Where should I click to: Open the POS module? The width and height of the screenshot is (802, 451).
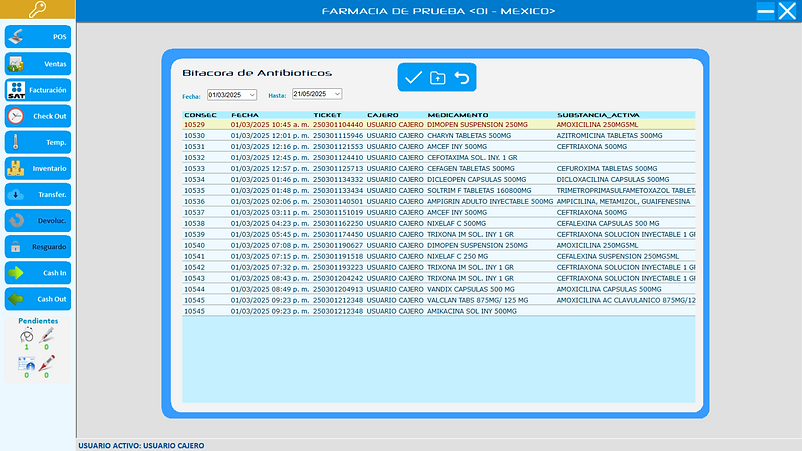click(x=38, y=37)
